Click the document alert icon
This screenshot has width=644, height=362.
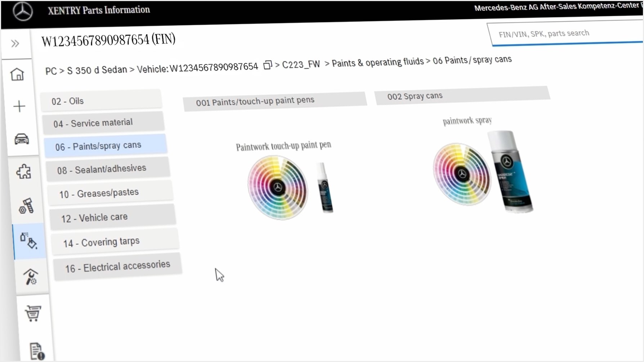(37, 351)
